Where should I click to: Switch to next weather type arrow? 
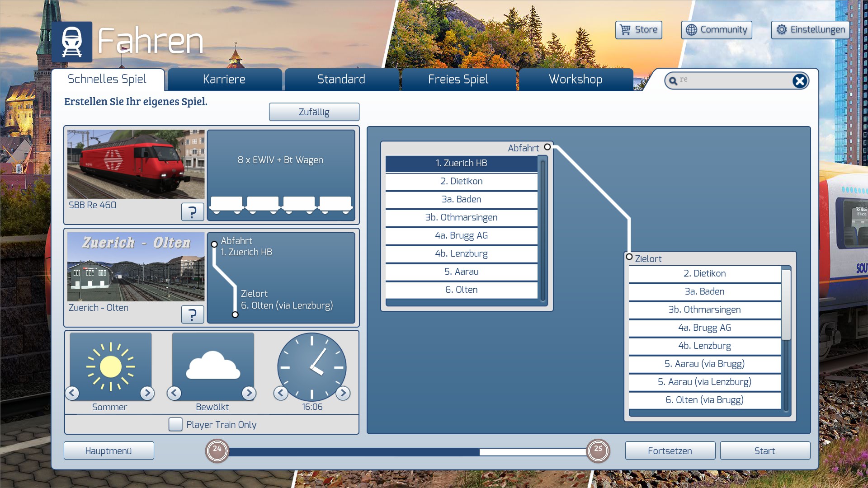(249, 393)
